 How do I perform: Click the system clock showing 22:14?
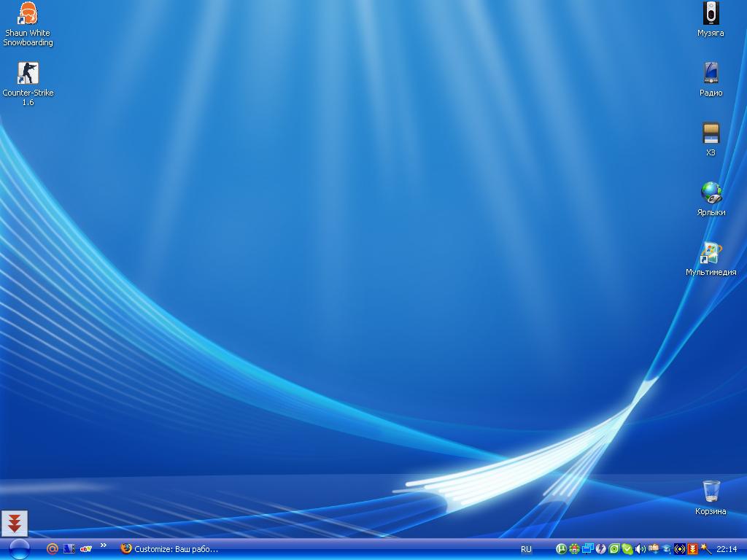pos(727,549)
